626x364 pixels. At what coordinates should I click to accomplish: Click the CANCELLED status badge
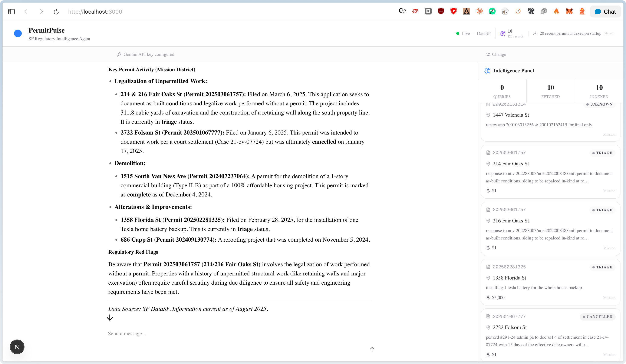point(597,317)
